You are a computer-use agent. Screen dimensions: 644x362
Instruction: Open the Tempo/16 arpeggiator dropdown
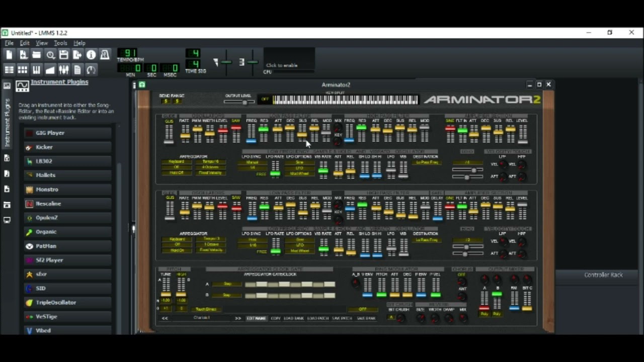coord(210,162)
